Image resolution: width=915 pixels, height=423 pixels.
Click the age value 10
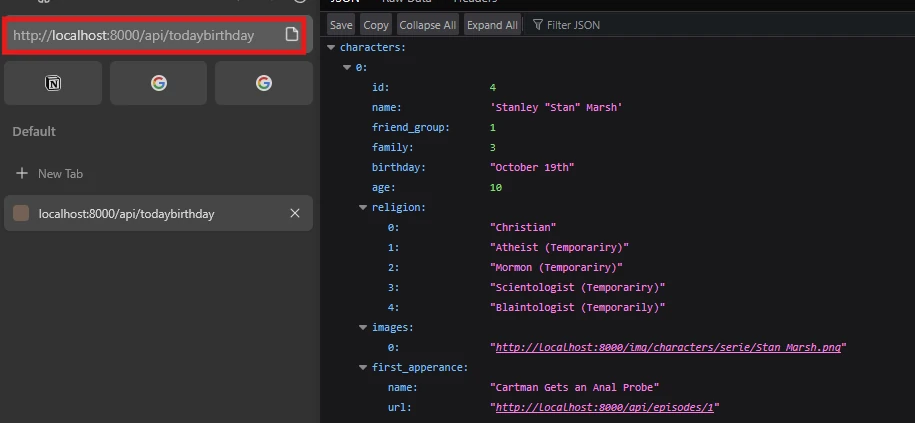point(495,187)
